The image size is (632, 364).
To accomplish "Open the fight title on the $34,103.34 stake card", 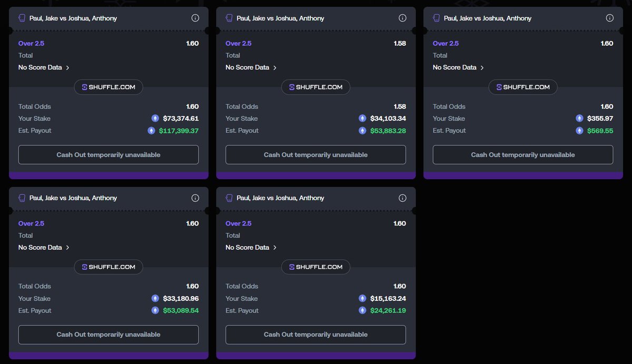I will 280,18.
